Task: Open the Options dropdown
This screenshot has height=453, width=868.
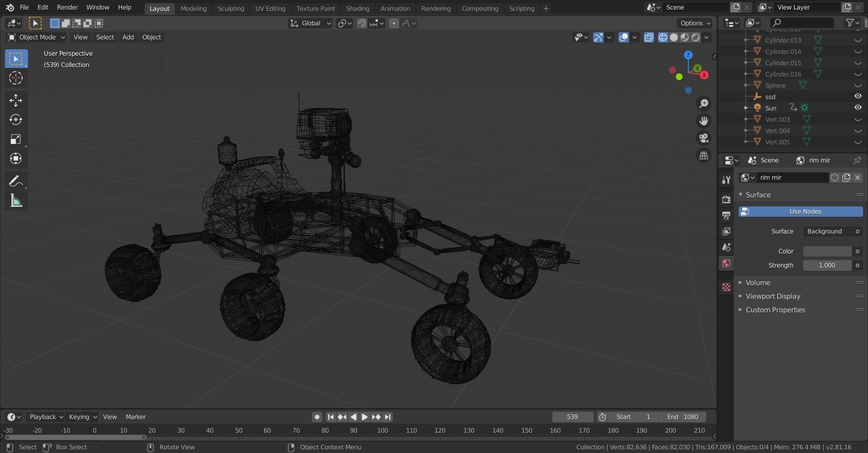Action: 695,23
